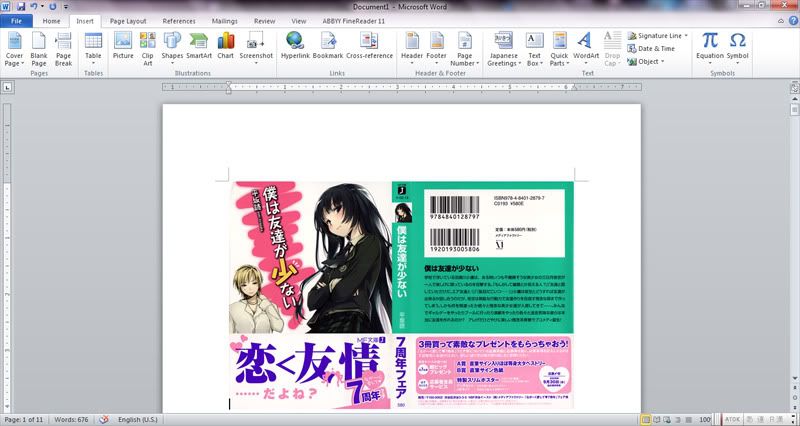Image resolution: width=800 pixels, height=426 pixels.
Task: Minimize the ribbon with the caret icon
Action: click(x=781, y=21)
